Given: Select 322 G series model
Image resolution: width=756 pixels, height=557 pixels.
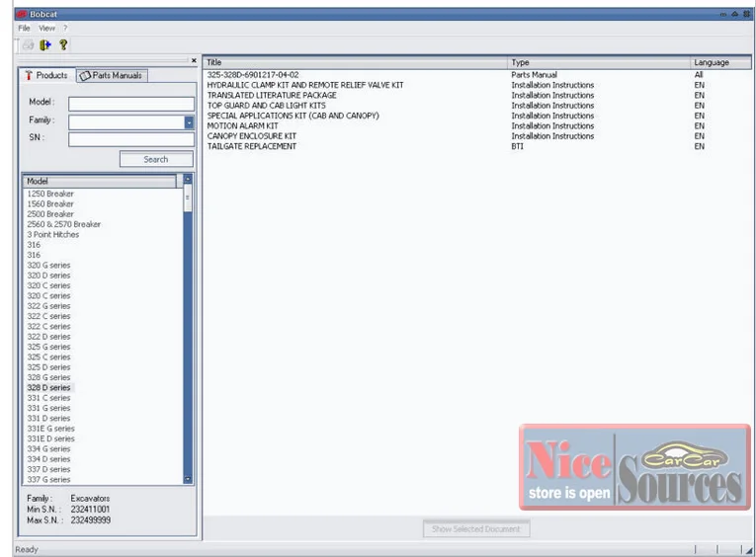Looking at the screenshot, I should (48, 306).
